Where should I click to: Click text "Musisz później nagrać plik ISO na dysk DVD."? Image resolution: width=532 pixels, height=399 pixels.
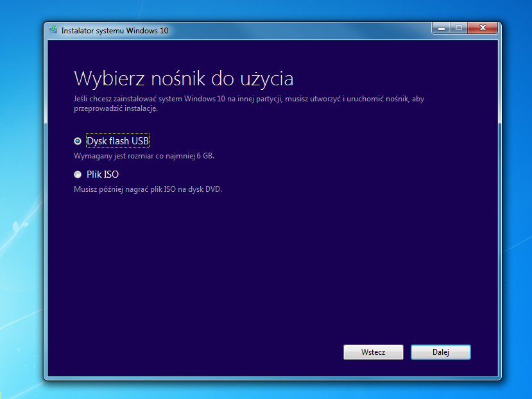(148, 189)
